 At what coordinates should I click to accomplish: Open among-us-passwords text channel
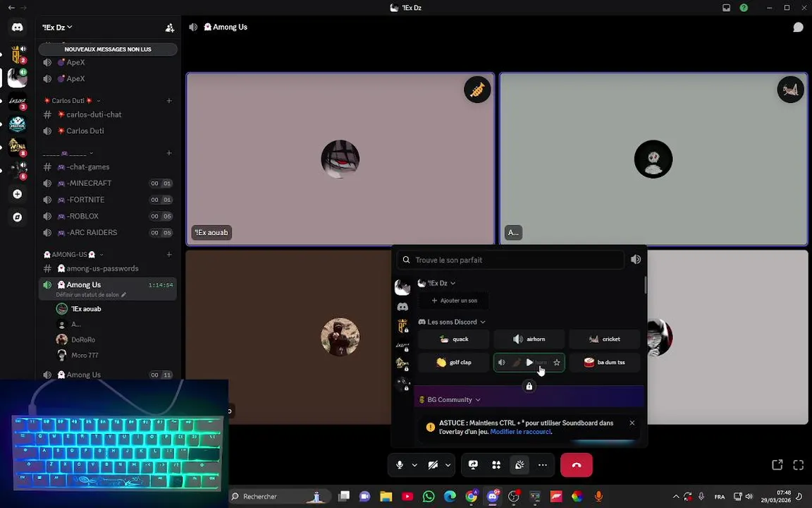point(108,269)
